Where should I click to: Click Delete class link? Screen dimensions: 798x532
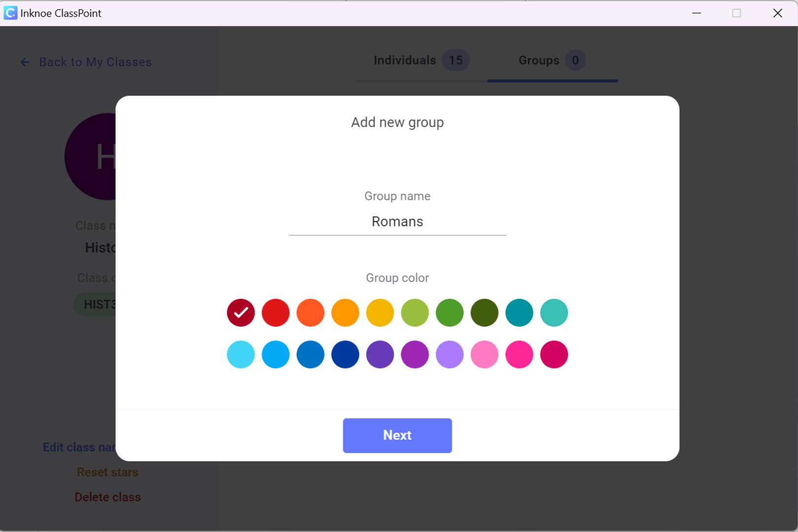107,498
